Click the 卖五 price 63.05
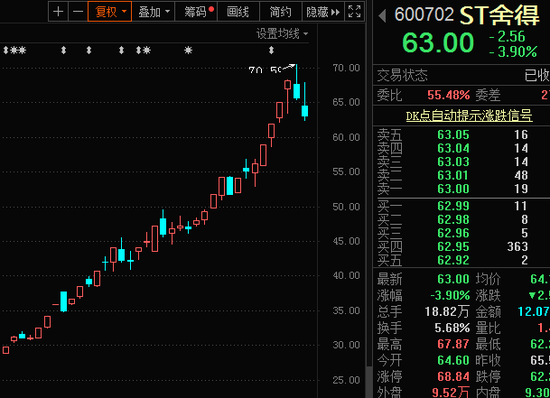This screenshot has width=550, height=398. pos(453,135)
